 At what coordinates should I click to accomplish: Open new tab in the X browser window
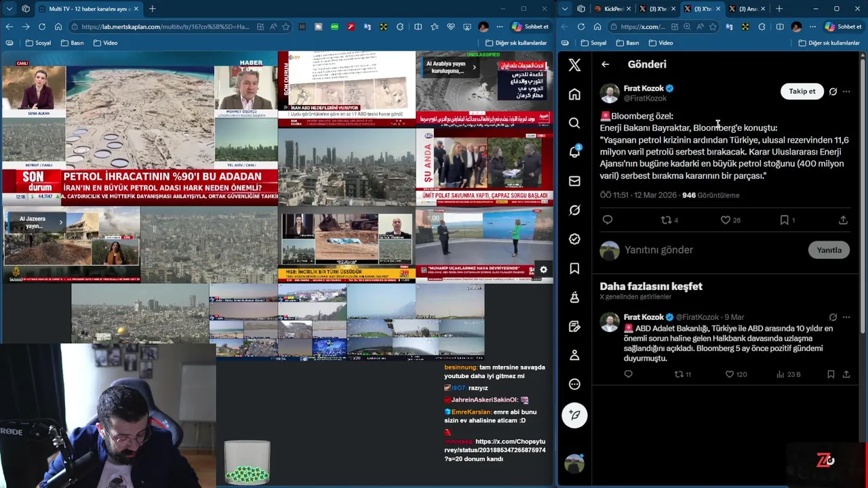(x=779, y=9)
